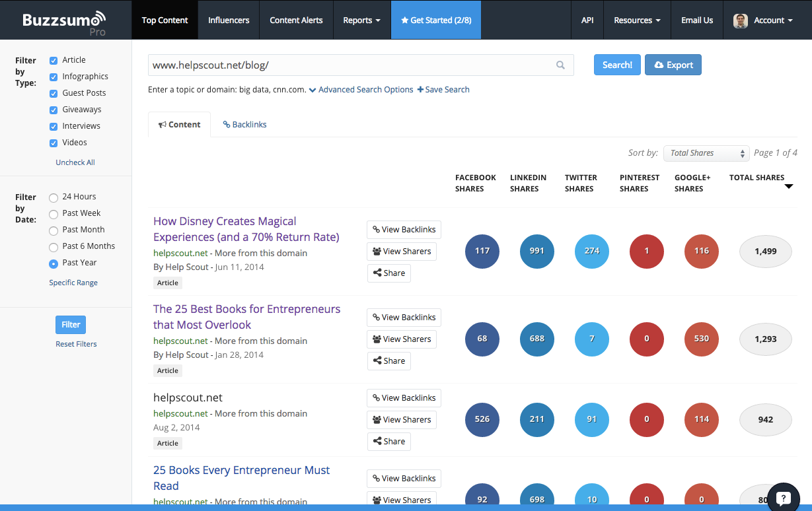Click the magnifier icon in search field
Viewport: 812px width, 511px height.
[560, 65]
